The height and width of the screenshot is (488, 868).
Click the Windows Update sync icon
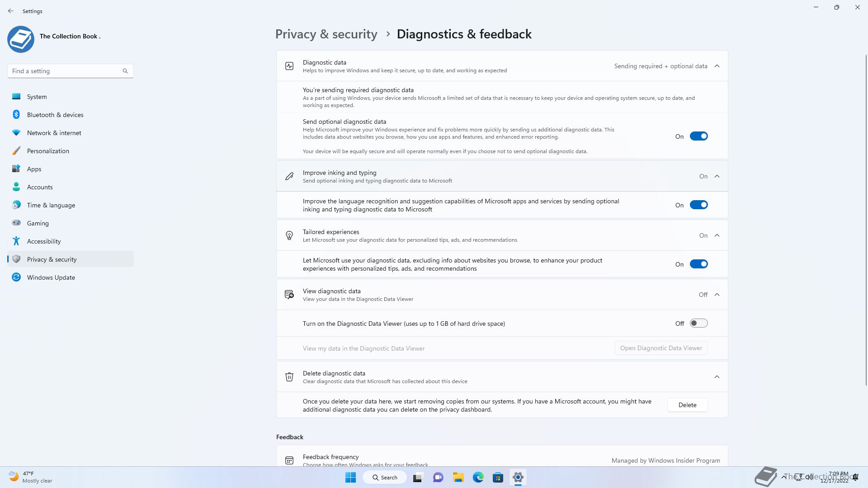[x=16, y=277]
